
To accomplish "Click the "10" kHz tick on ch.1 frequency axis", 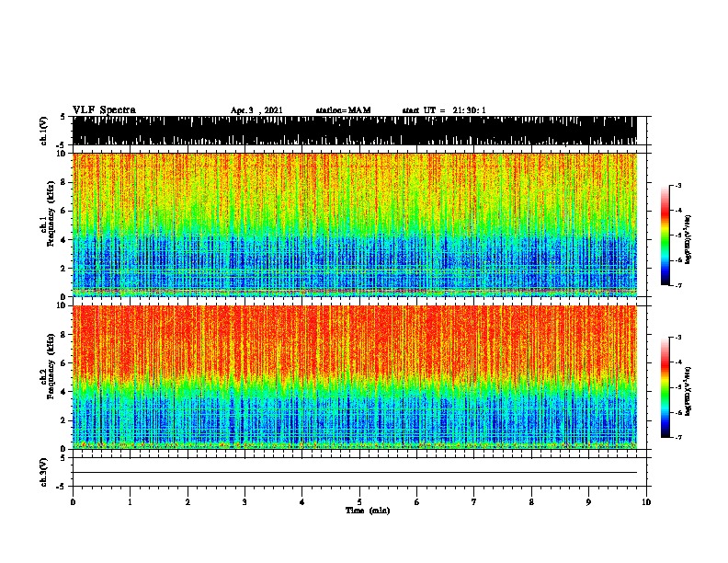I will (62, 154).
